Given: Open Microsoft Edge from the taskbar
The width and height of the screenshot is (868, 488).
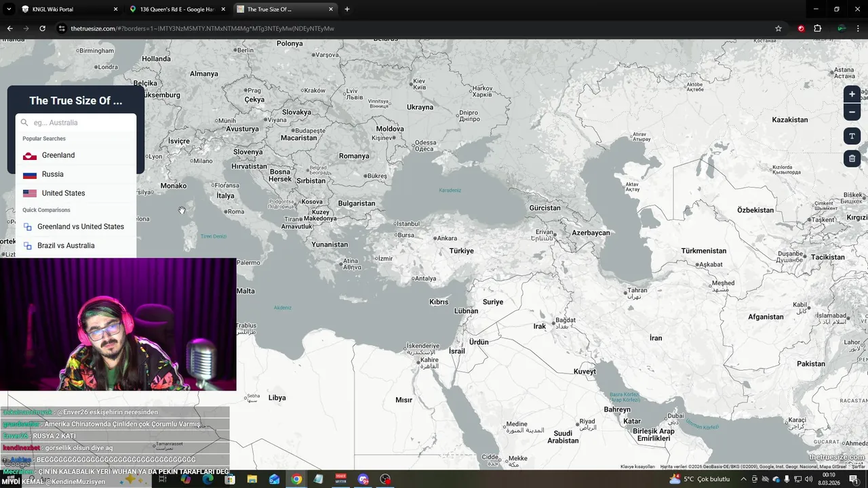Looking at the screenshot, I should pyautogui.click(x=208, y=479).
